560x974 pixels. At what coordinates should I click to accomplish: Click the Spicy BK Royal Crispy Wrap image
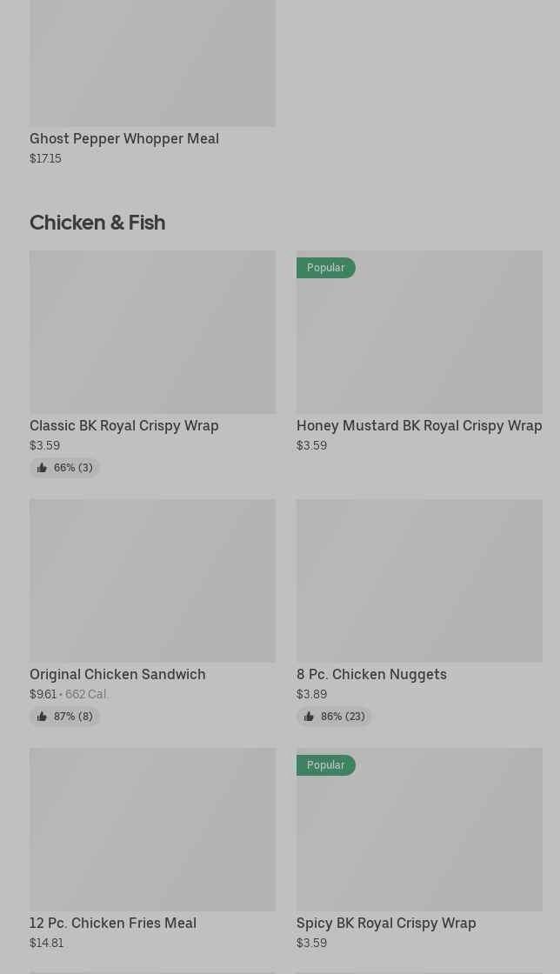[419, 837]
